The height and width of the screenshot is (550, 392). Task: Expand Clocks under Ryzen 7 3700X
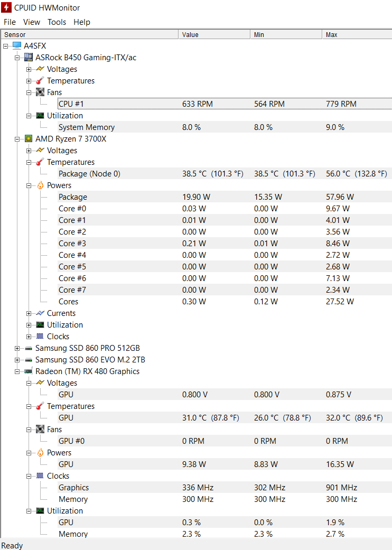coord(29,337)
